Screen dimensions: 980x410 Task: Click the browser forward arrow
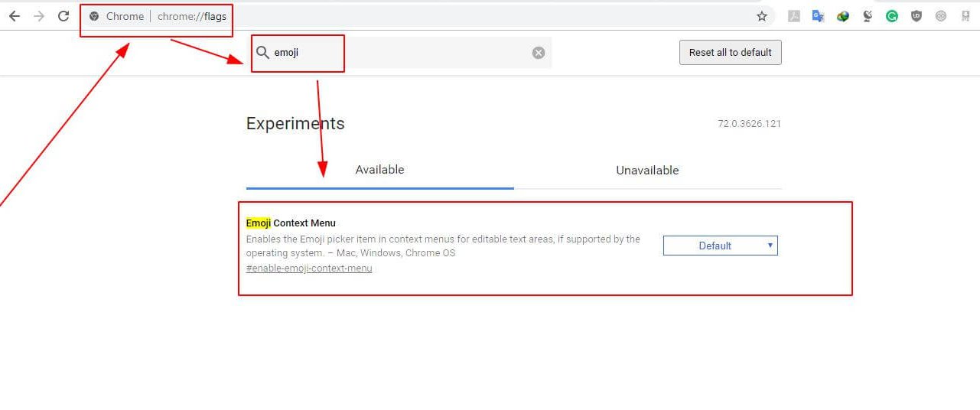(x=39, y=16)
